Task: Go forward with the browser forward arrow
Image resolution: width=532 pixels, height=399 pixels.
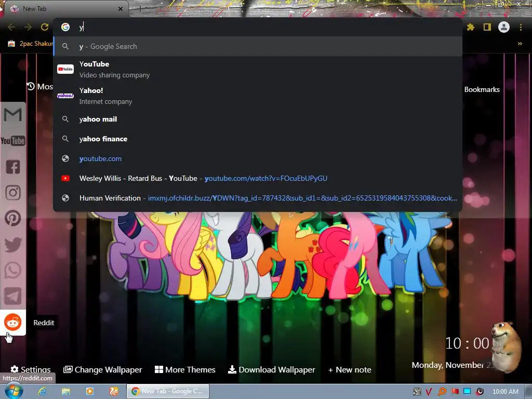Action: pos(28,27)
